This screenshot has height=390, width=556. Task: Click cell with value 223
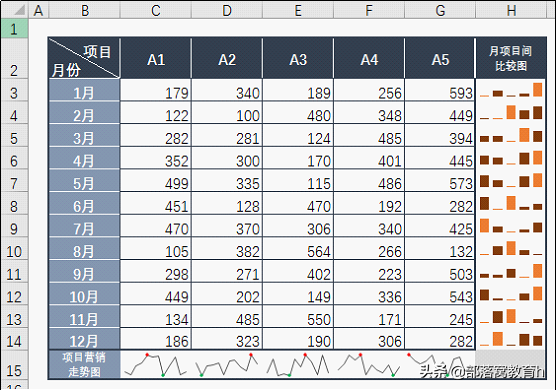369,271
